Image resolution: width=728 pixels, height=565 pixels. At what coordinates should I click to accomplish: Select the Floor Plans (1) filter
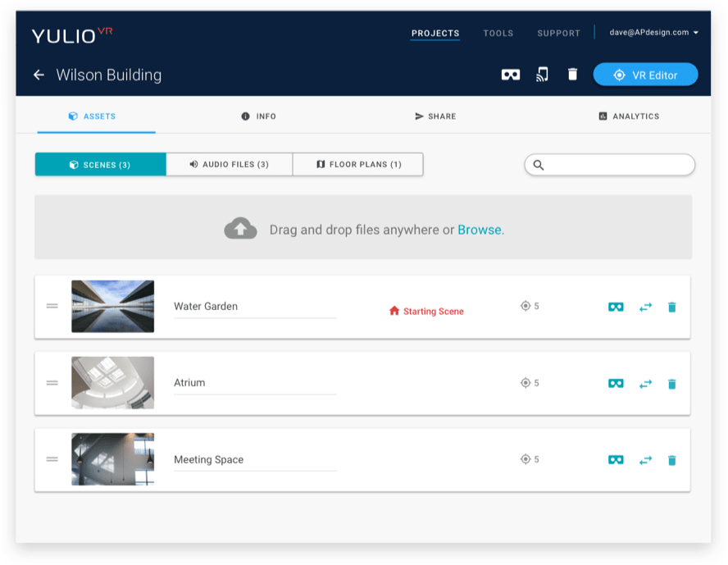point(358,164)
